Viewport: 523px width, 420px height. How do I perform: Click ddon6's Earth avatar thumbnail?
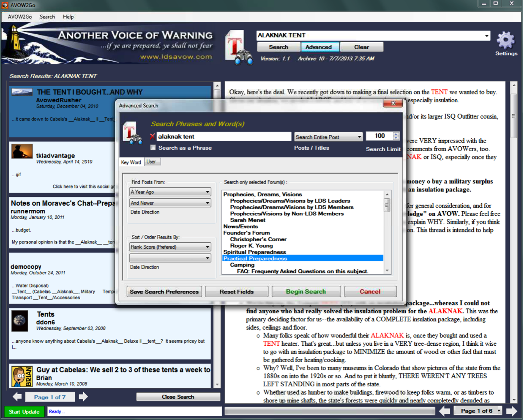coord(19,321)
